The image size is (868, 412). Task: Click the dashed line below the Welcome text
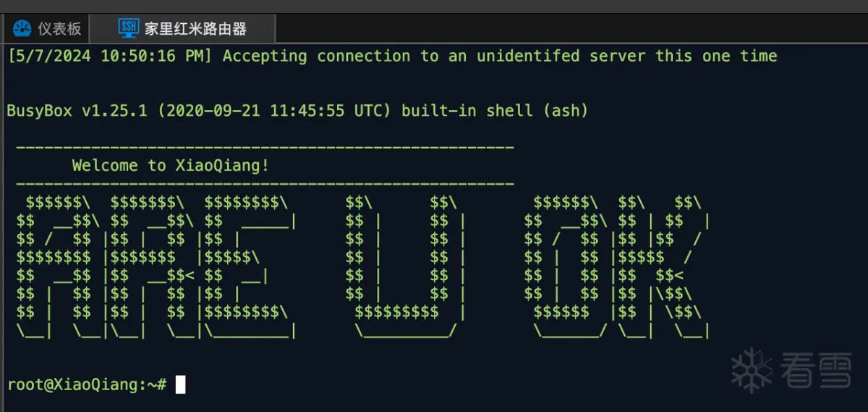click(x=264, y=185)
